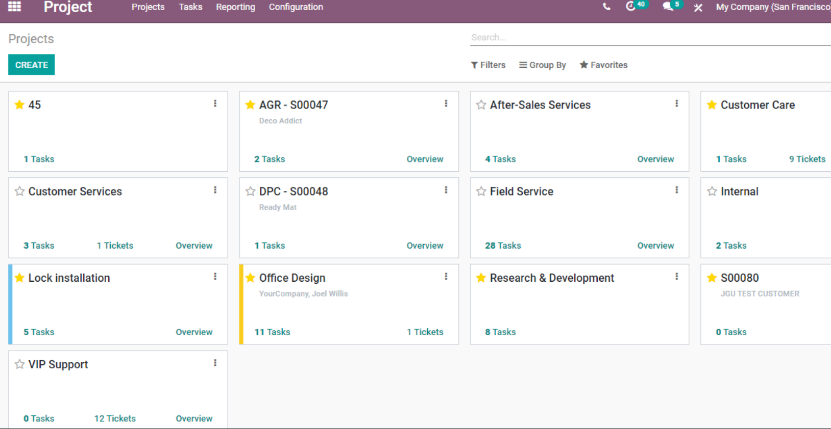This screenshot has width=831, height=429.
Task: Click the JGU TEST CUSTOMER label
Action: pyautogui.click(x=760, y=294)
